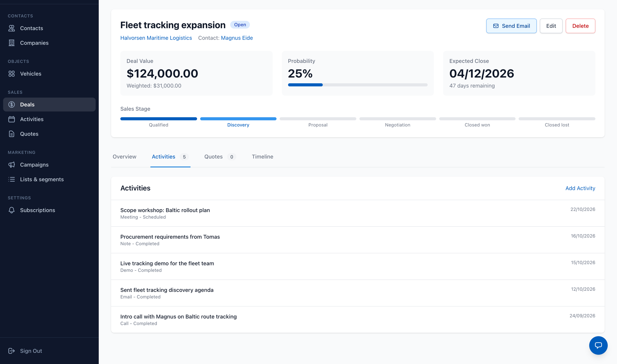
Task: Select the Qualified sales stage bar
Action: [159, 119]
